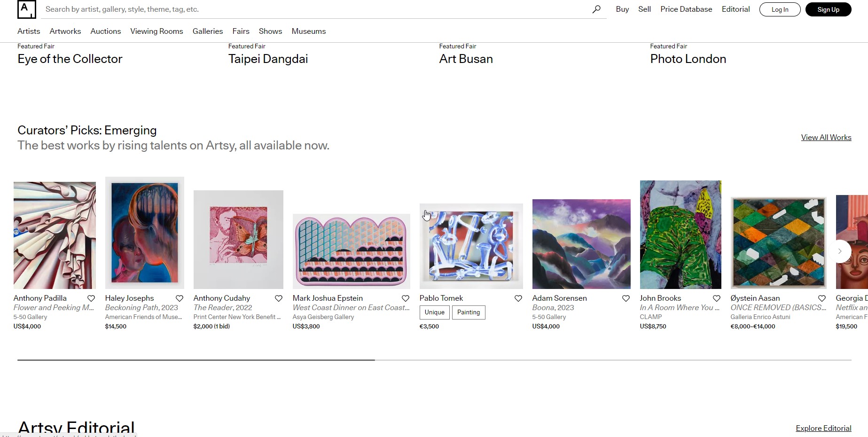The image size is (868, 437).
Task: Open Anthony Padilla artwork thumbnail
Action: coord(55,235)
